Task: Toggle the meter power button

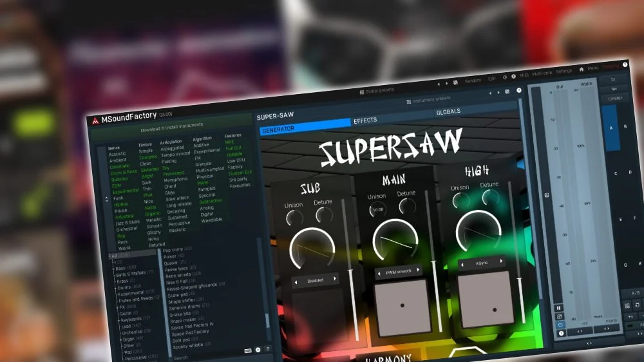Action: [x=560, y=325]
